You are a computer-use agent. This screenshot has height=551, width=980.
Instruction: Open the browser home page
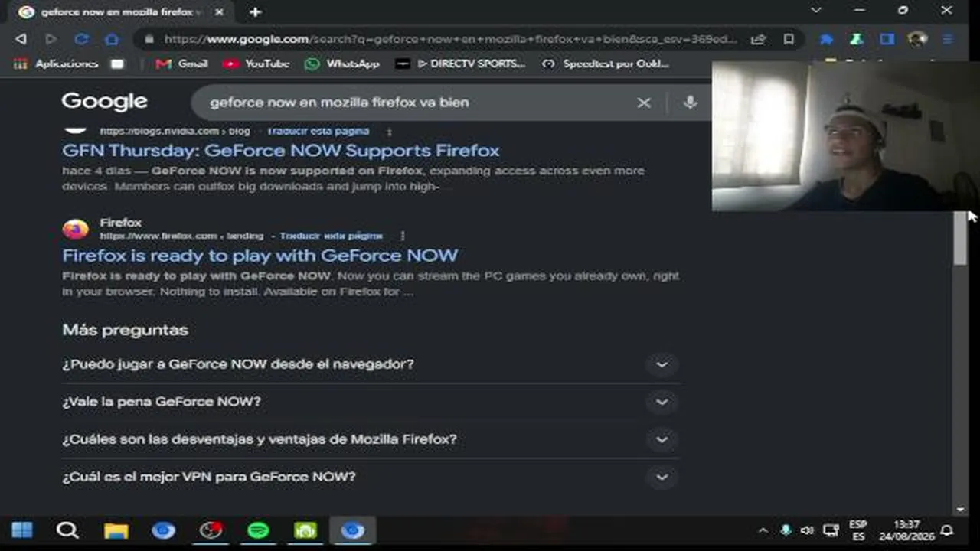112,39
